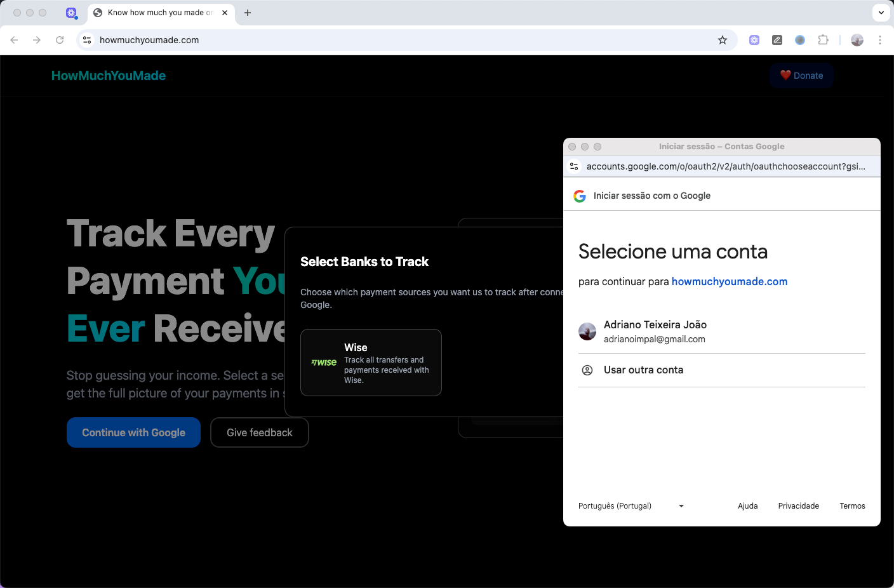Click the Ajuda link
894x588 pixels.
[748, 506]
